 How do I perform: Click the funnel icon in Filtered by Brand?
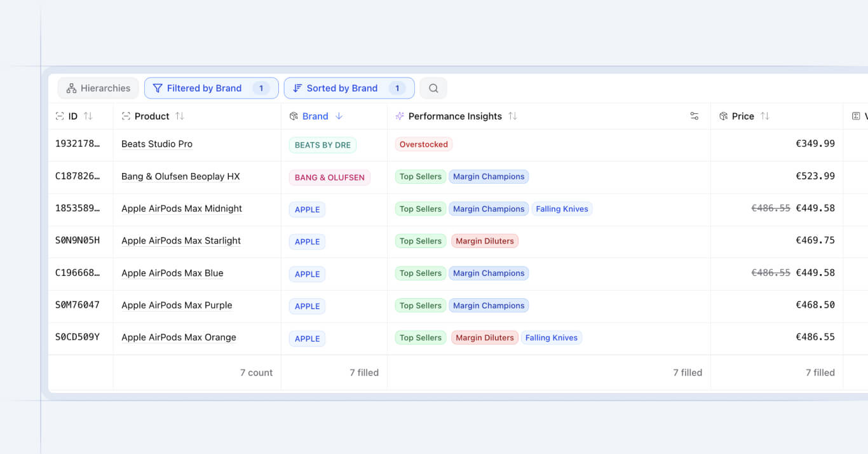(158, 88)
